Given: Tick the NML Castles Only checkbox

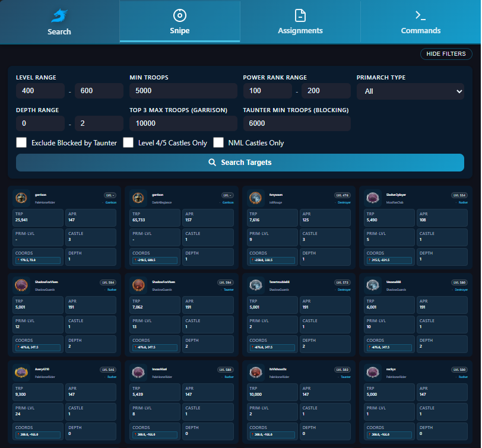Looking at the screenshot, I should (x=218, y=142).
